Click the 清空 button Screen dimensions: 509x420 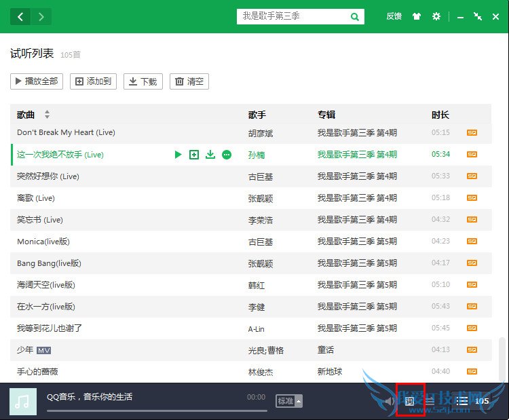coord(189,81)
